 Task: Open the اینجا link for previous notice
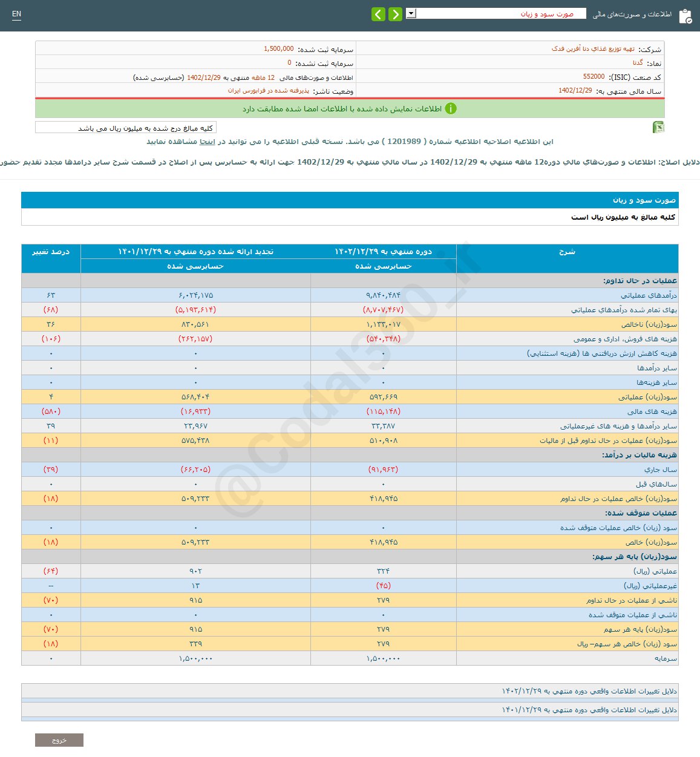point(207,142)
